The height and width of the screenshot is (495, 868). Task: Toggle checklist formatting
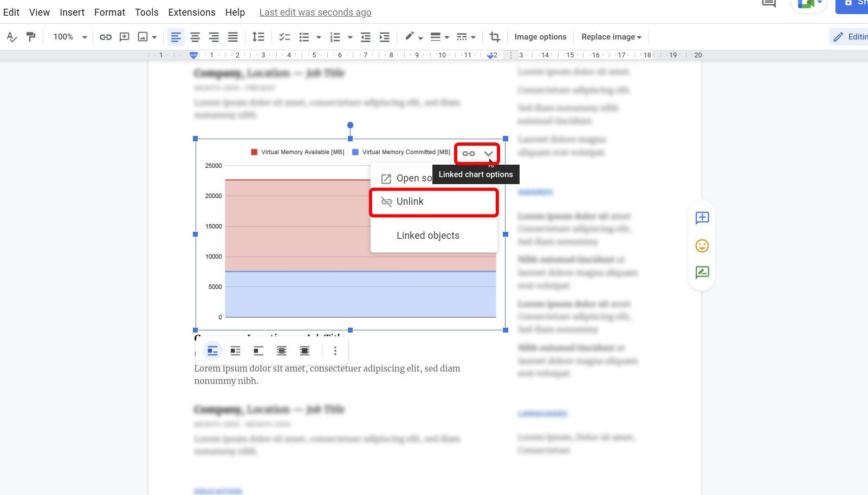point(284,36)
